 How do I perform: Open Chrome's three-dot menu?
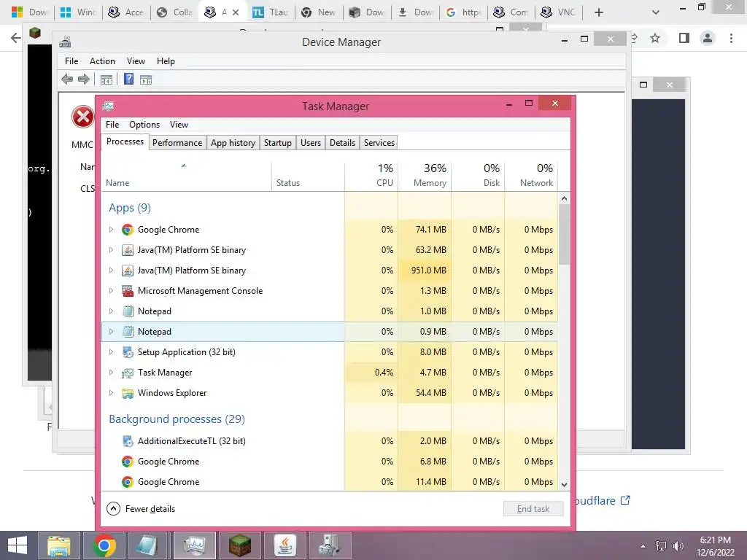731,38
